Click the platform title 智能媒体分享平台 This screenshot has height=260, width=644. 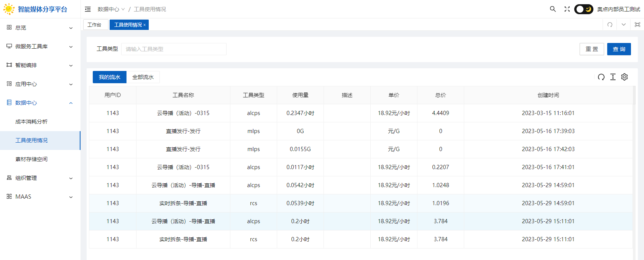click(43, 9)
